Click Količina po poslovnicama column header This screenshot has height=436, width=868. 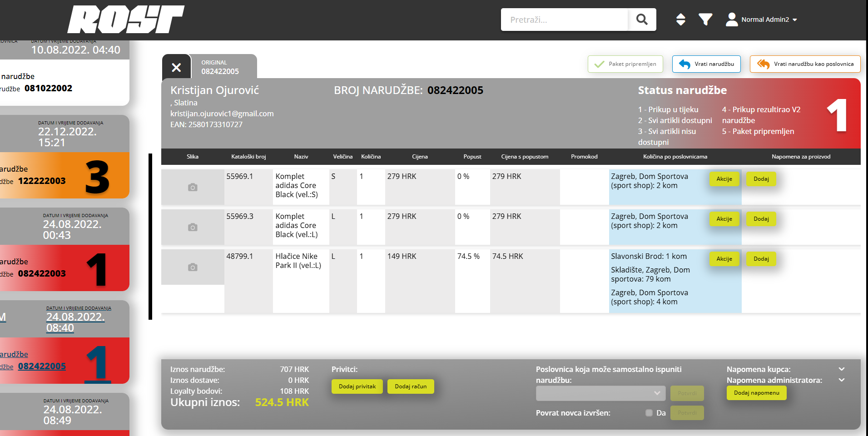pyautogui.click(x=675, y=157)
